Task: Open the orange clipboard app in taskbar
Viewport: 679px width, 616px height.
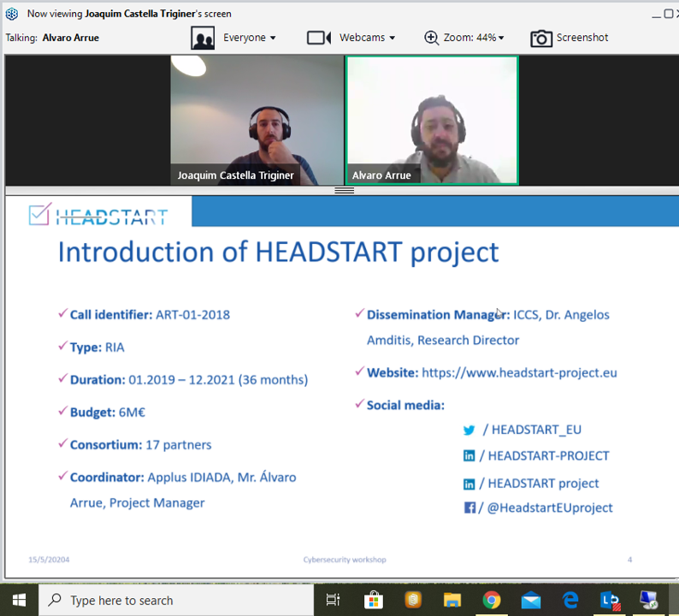Action: (x=413, y=600)
